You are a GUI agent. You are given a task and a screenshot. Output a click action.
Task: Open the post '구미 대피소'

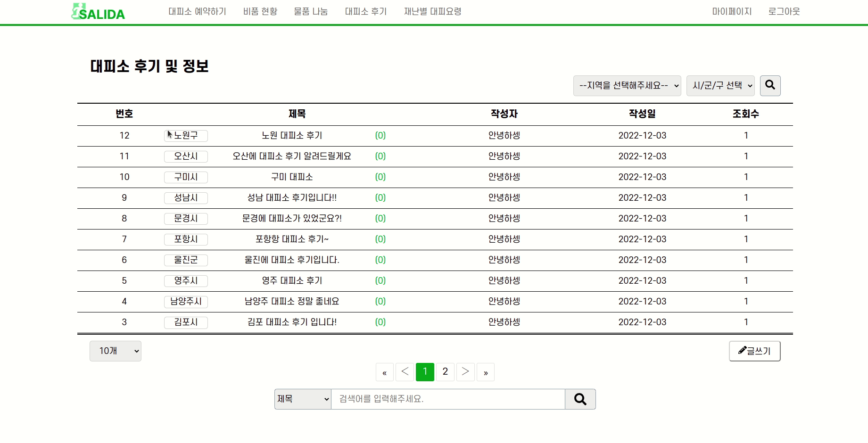(292, 177)
